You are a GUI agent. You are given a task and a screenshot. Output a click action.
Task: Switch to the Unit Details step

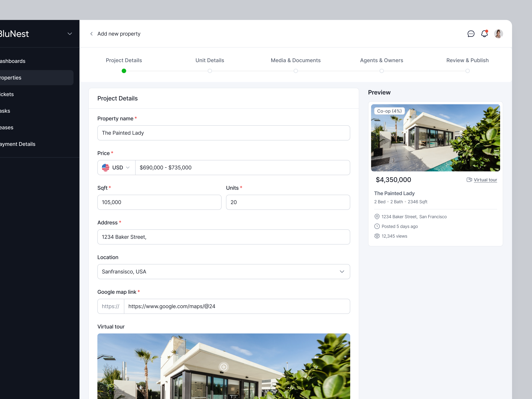(x=209, y=60)
